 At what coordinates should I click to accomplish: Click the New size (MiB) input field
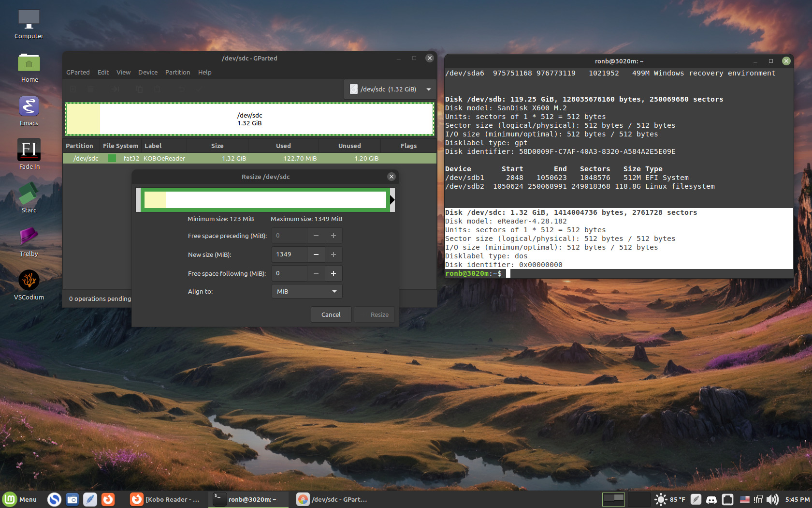point(289,254)
